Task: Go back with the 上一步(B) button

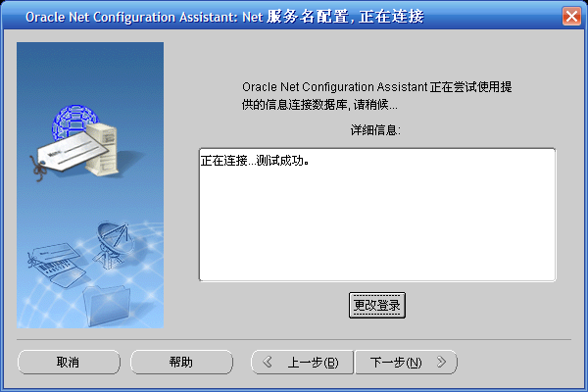Action: (x=312, y=362)
